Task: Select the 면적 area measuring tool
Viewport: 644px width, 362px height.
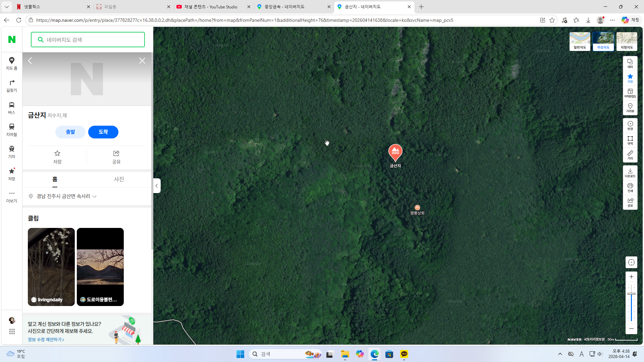Action: [x=630, y=140]
